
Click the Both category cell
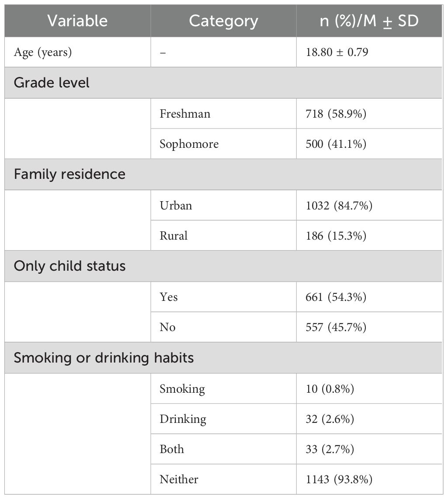pyautogui.click(x=172, y=449)
